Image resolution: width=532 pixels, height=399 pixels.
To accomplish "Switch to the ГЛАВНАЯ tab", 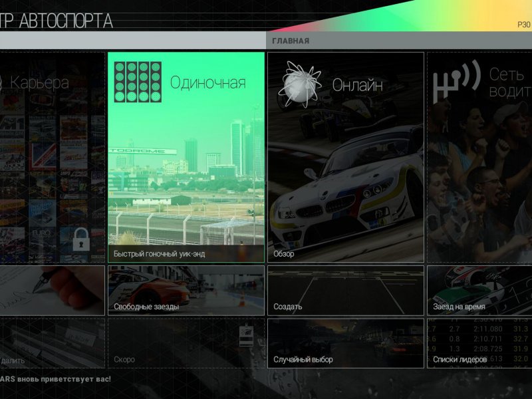I will tap(291, 41).
